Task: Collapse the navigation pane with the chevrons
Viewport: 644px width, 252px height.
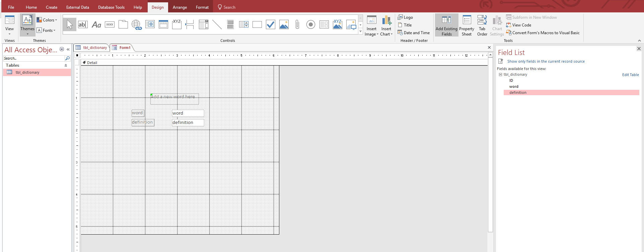Action: point(68,49)
